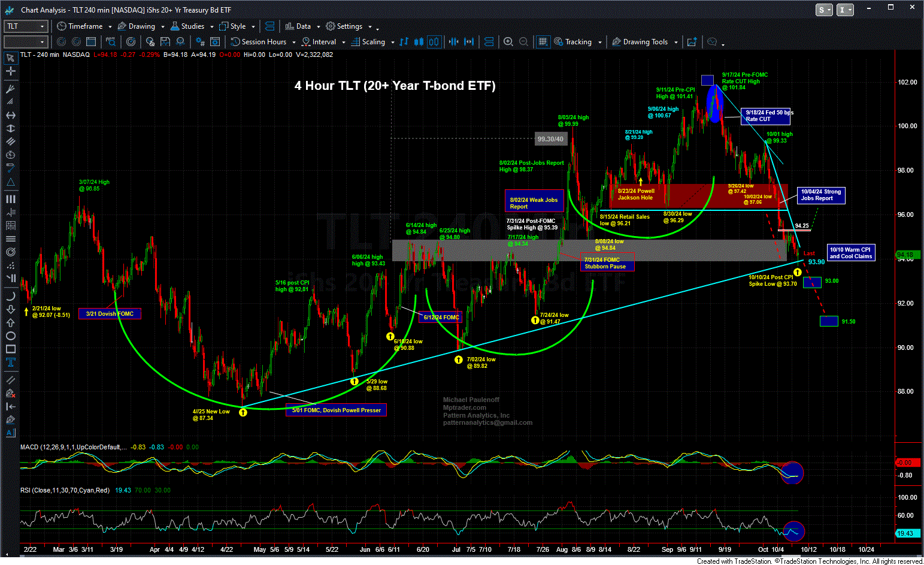Image resolution: width=924 pixels, height=565 pixels.
Task: Select the pointer arrow tool
Action: [10, 58]
